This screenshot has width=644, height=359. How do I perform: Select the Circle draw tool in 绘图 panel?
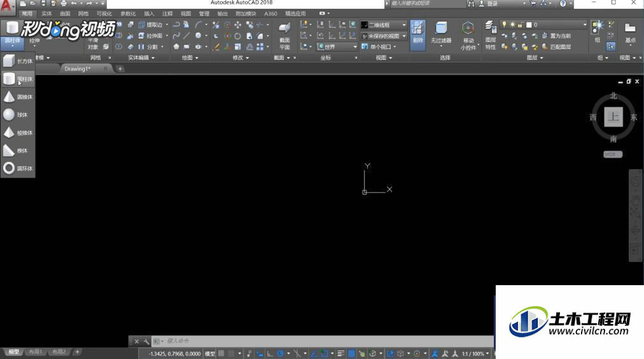point(199,36)
